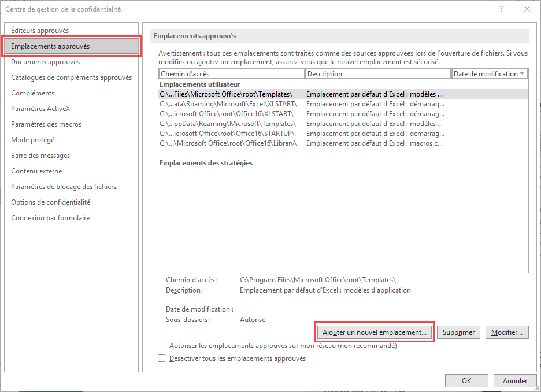The image size is (541, 392).
Task: Click Annuler to cancel dialog
Action: point(515,380)
